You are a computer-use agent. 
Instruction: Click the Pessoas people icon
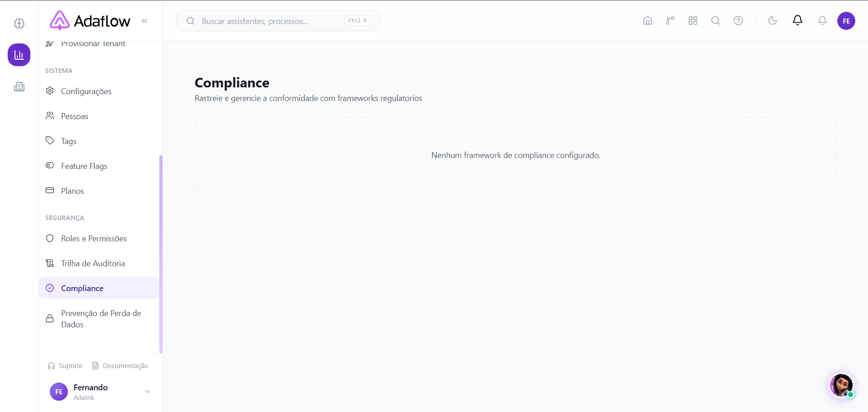pos(50,115)
